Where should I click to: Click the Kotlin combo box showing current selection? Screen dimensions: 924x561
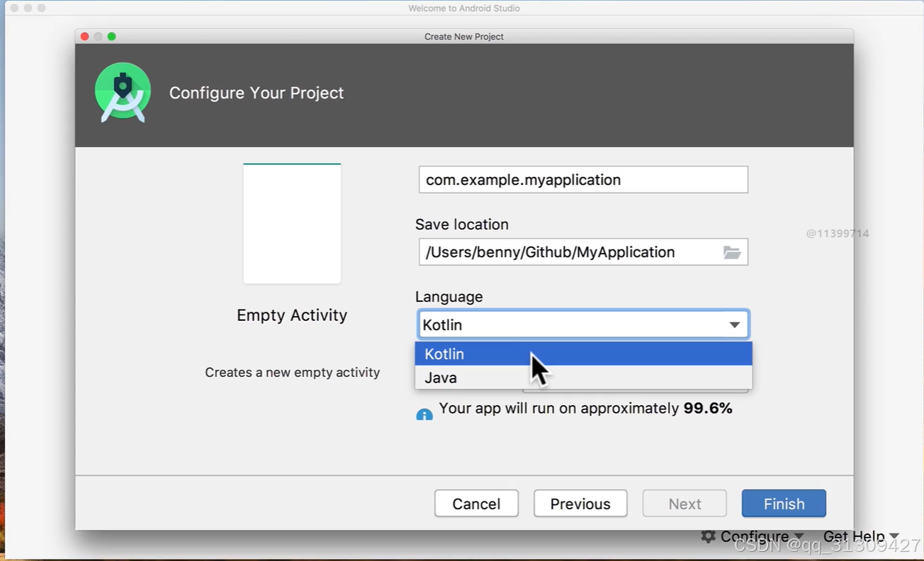coord(567,324)
